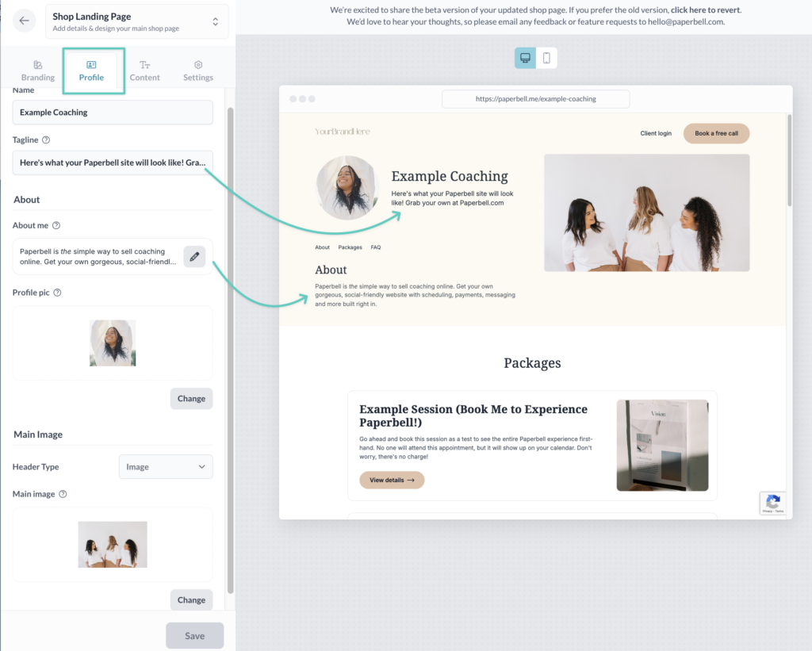The image size is (812, 651).
Task: Click Change button under profile pic
Action: pos(191,399)
